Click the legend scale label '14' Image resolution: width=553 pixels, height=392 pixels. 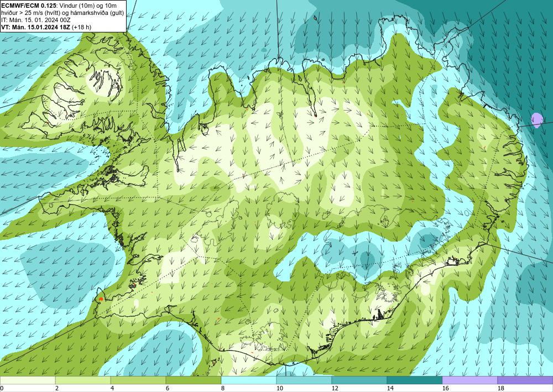point(390,389)
